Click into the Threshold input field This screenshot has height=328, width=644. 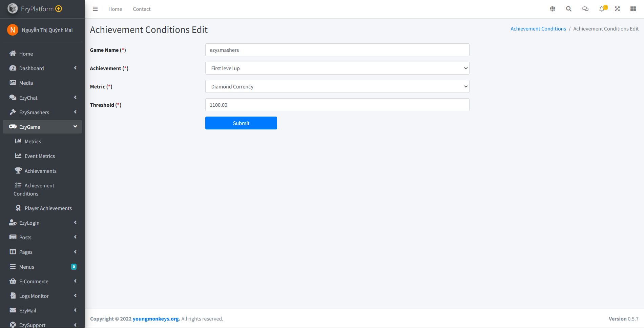click(337, 105)
